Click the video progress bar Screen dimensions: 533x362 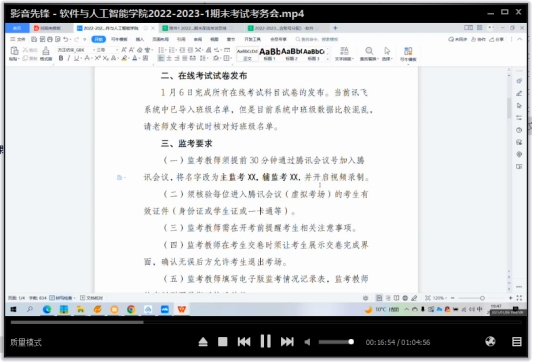click(266, 322)
